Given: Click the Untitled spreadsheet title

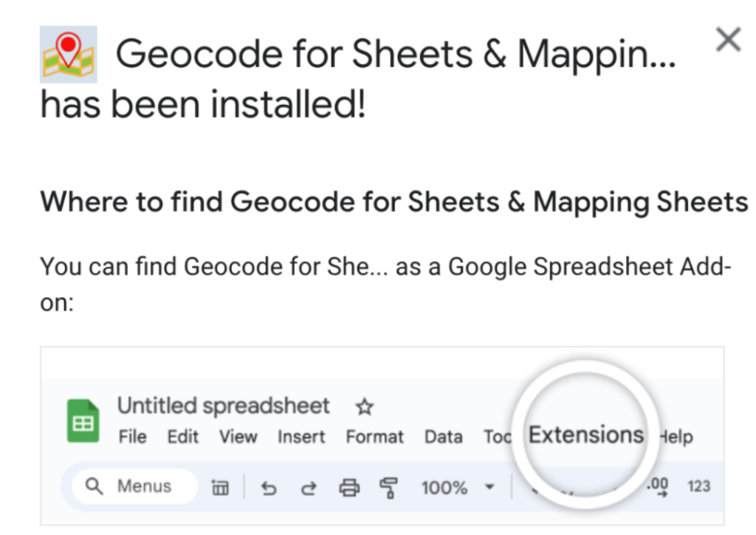Looking at the screenshot, I should point(223,406).
